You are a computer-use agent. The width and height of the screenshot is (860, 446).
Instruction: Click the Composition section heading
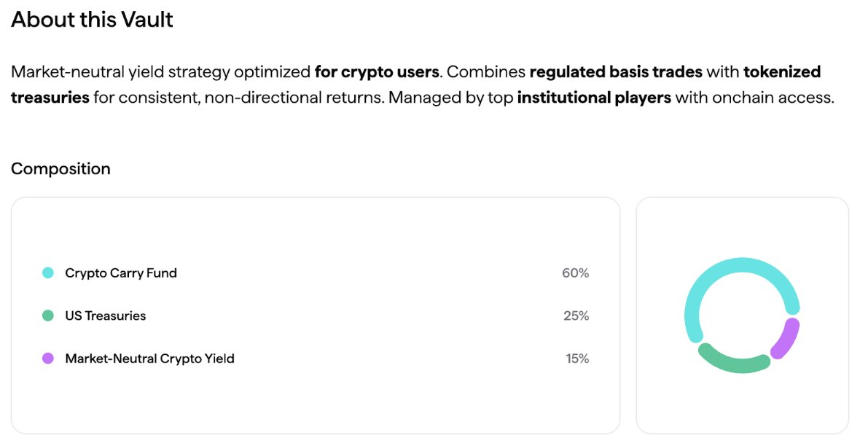pyautogui.click(x=61, y=168)
